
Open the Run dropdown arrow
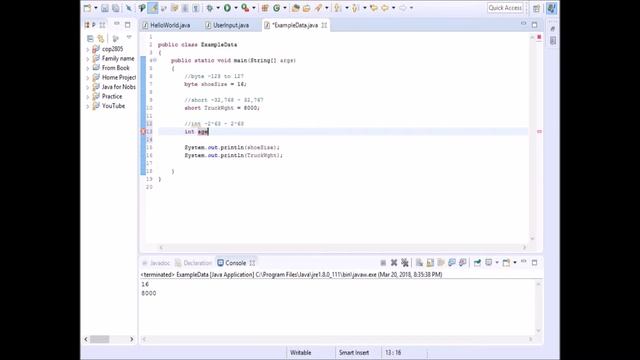236,8
